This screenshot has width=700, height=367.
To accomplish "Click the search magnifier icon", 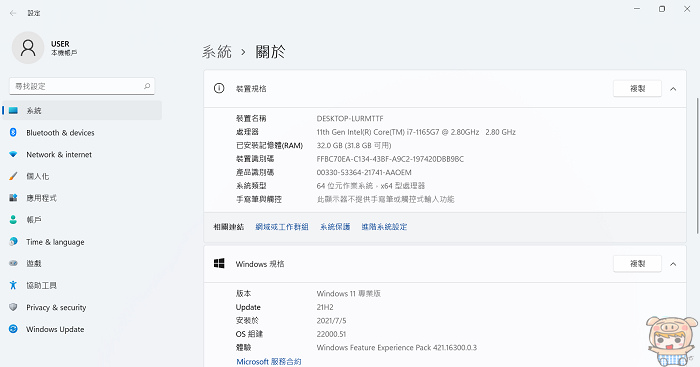I will 147,86.
